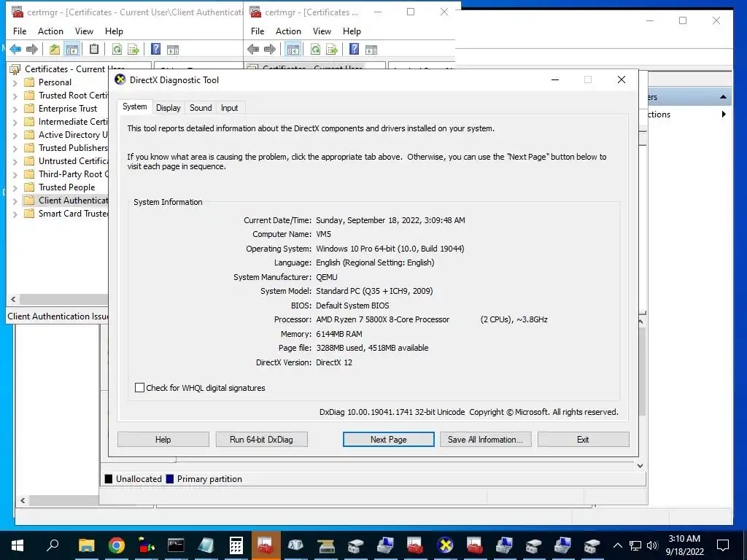Expand the Third-Party Root folder
This screenshot has height=560, width=747.
pyautogui.click(x=15, y=175)
